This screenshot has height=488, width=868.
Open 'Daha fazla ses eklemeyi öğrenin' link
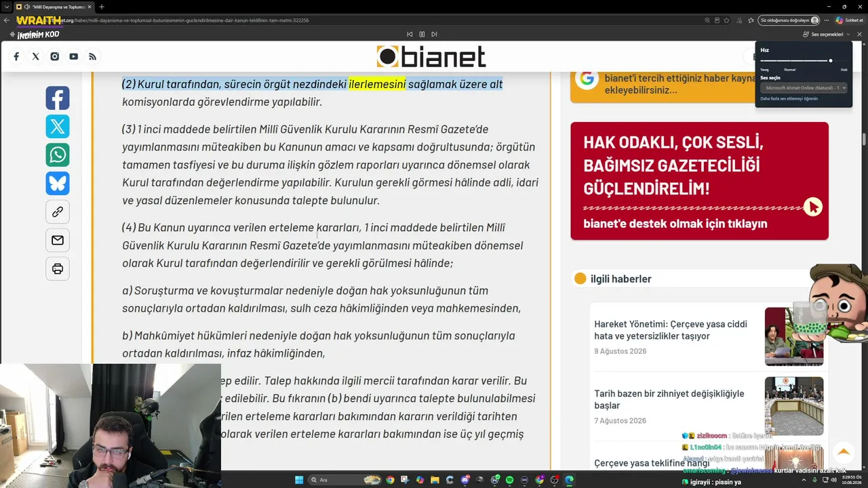(x=789, y=99)
